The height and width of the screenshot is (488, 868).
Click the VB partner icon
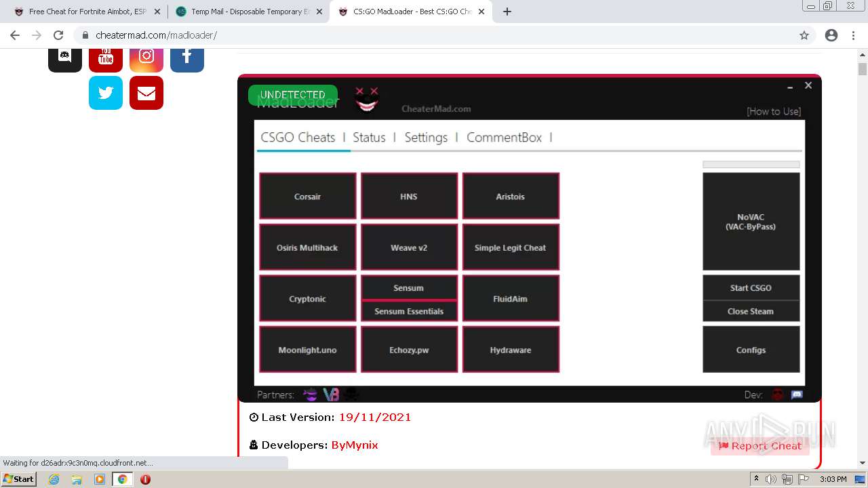tap(331, 394)
